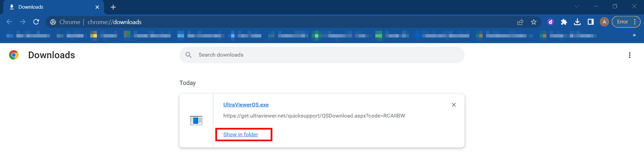Viewport: 644px width, 154px height.
Task: Open the profile avatar A
Action: 604,22
